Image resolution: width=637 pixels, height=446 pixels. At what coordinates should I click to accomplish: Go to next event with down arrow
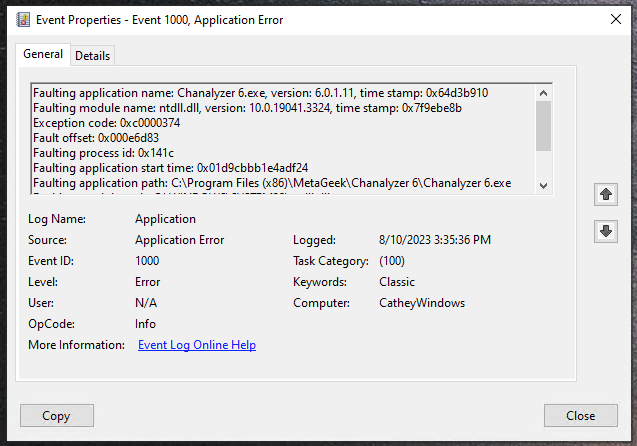pos(606,232)
